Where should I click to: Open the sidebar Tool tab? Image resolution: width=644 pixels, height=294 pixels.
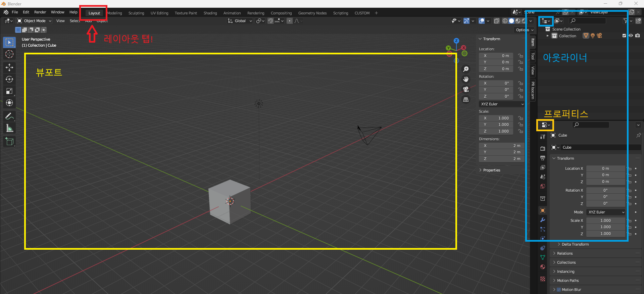[533, 56]
